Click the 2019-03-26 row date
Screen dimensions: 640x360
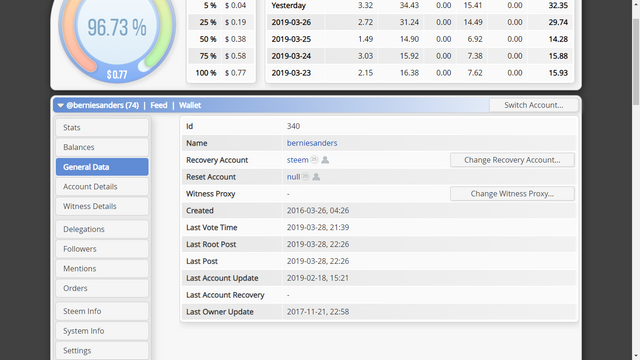coord(291,22)
